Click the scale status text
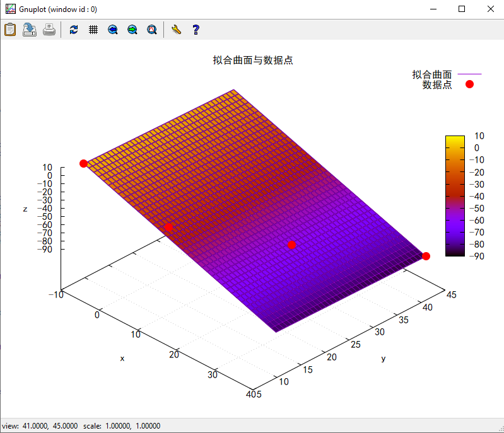This screenshot has height=433, width=504. point(122,426)
